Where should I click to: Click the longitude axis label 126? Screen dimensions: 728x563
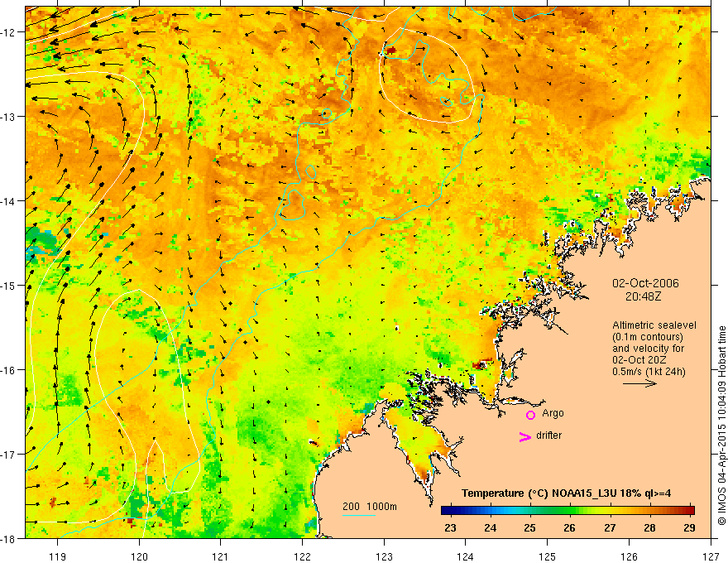[629, 556]
